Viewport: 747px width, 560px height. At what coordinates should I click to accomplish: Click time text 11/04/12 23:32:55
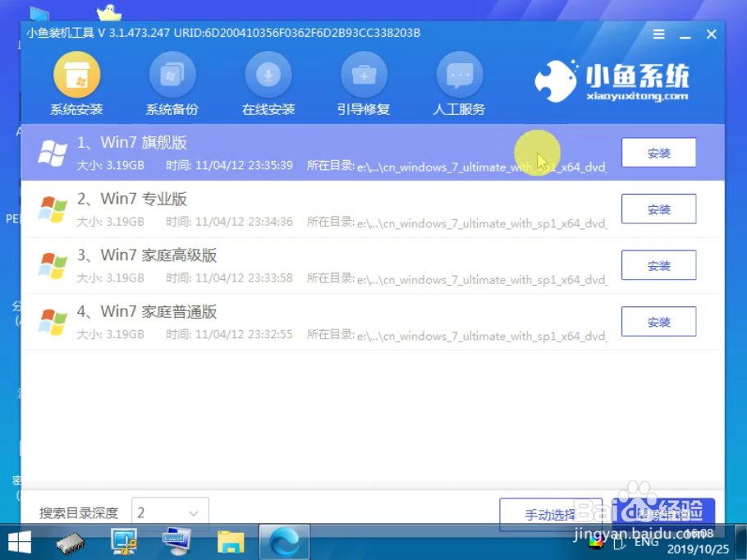point(244,334)
